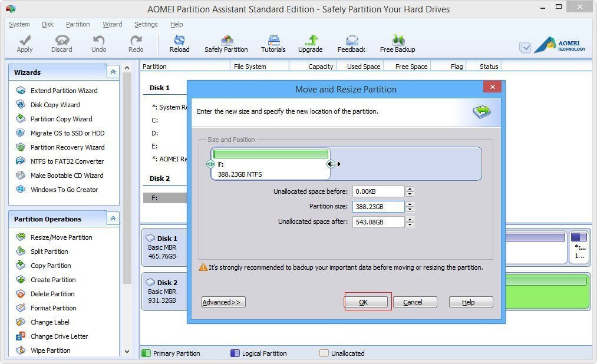
Task: Decrease Unallocated space before value
Action: [x=410, y=194]
